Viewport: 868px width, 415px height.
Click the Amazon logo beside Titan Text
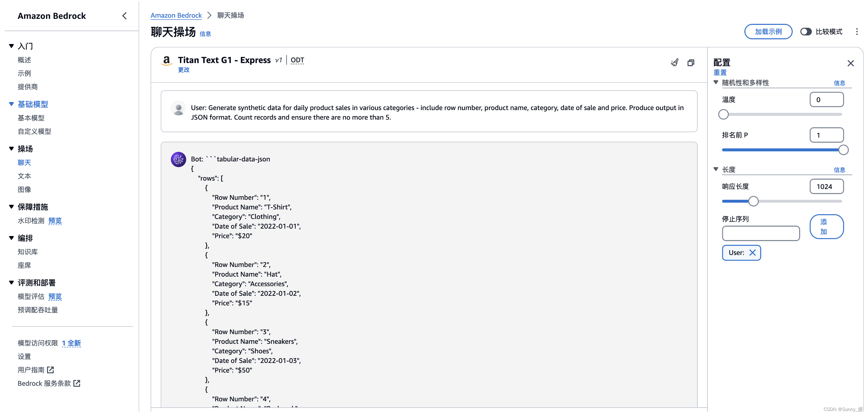pyautogui.click(x=167, y=61)
